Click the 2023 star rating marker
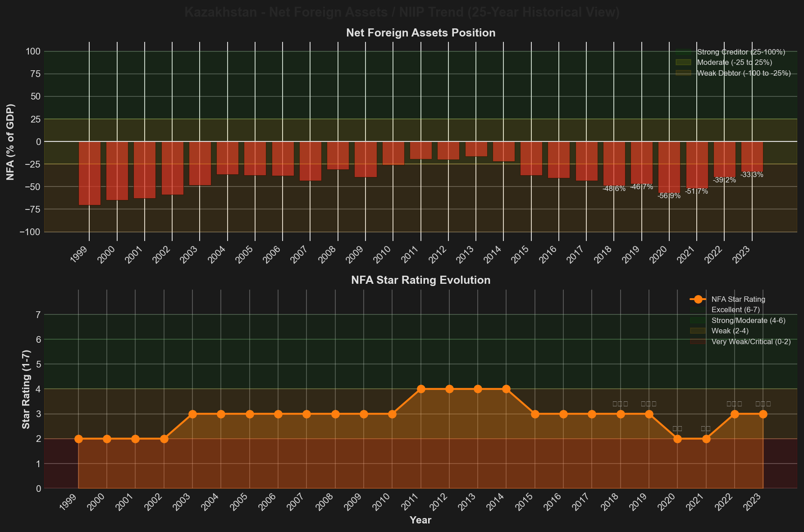 click(x=763, y=414)
